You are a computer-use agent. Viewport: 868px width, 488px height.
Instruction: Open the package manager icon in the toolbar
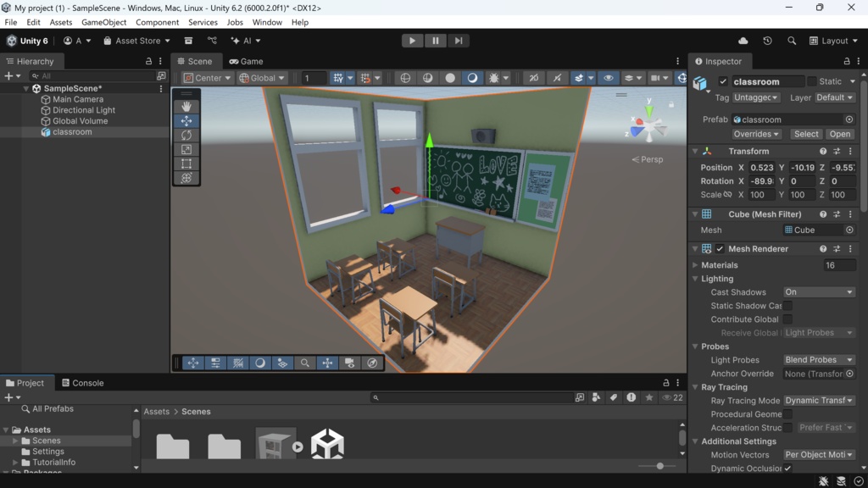188,41
